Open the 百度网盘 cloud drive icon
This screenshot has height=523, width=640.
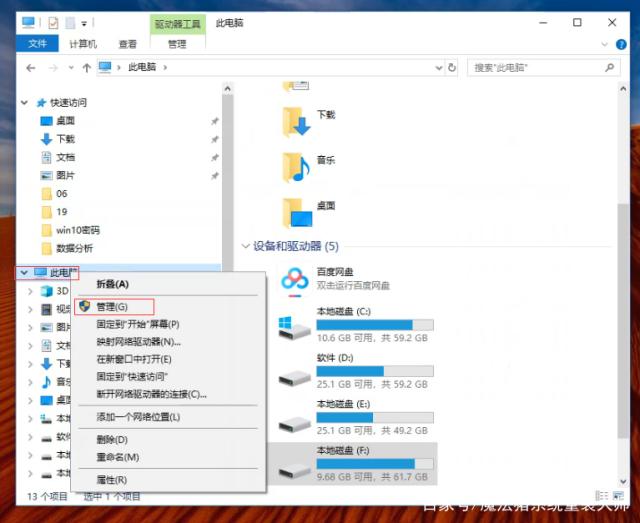point(296,281)
